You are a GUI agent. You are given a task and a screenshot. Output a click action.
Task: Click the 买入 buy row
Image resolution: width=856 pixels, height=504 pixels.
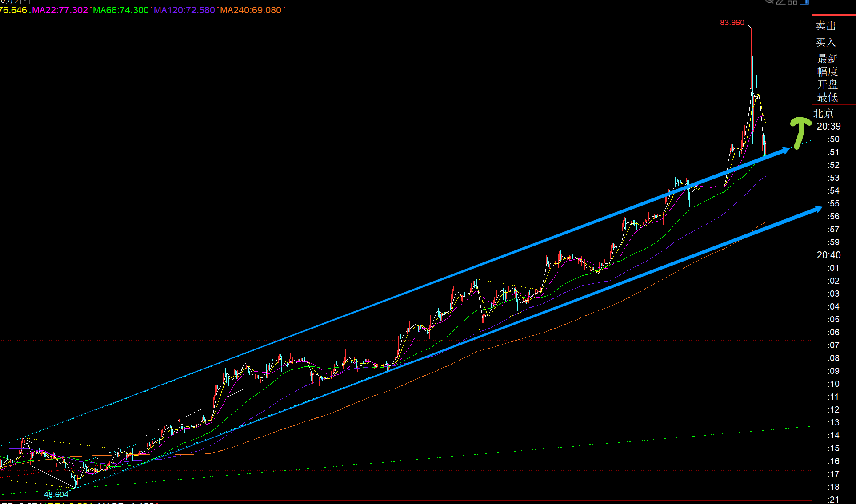826,43
